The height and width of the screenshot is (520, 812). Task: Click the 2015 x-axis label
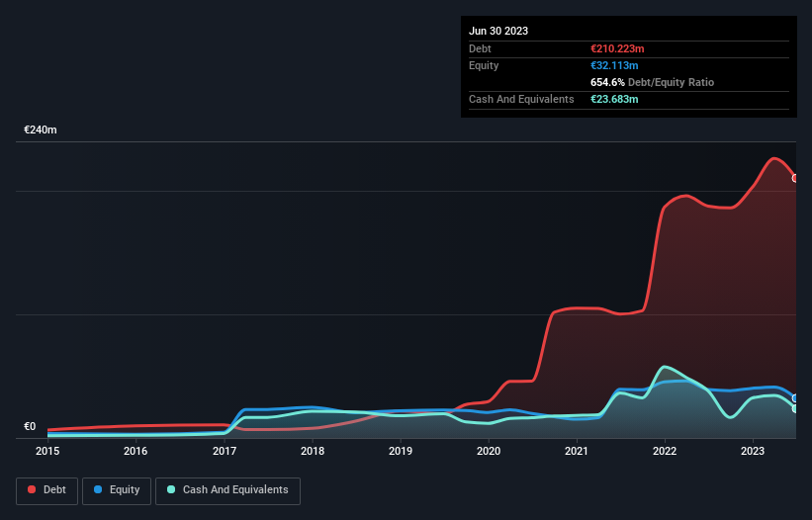[47, 451]
